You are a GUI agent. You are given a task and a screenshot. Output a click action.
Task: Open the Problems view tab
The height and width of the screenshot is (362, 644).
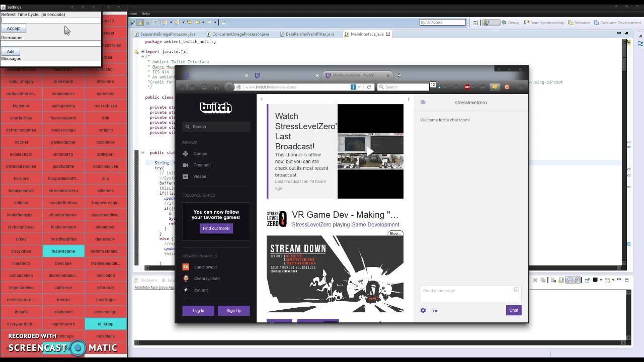point(146,280)
